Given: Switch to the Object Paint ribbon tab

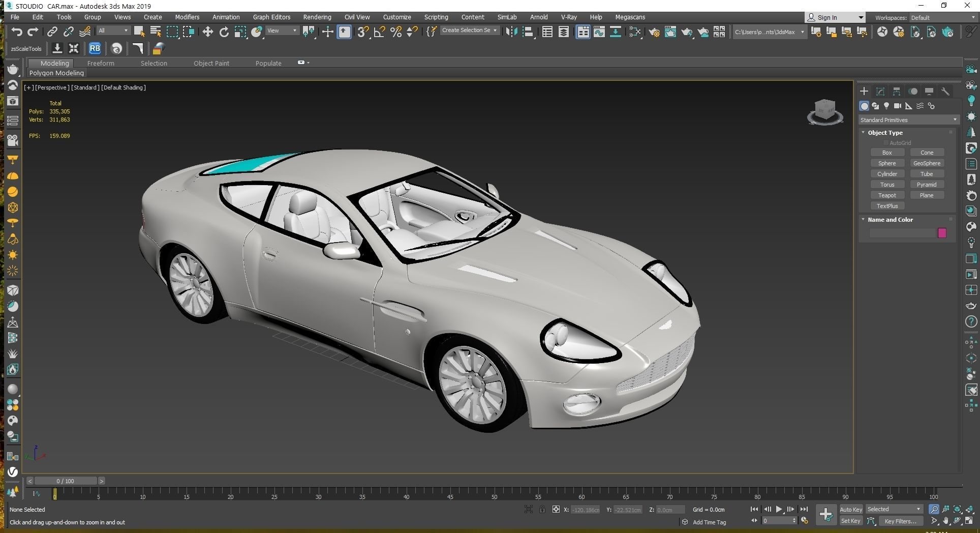Looking at the screenshot, I should click(x=211, y=63).
